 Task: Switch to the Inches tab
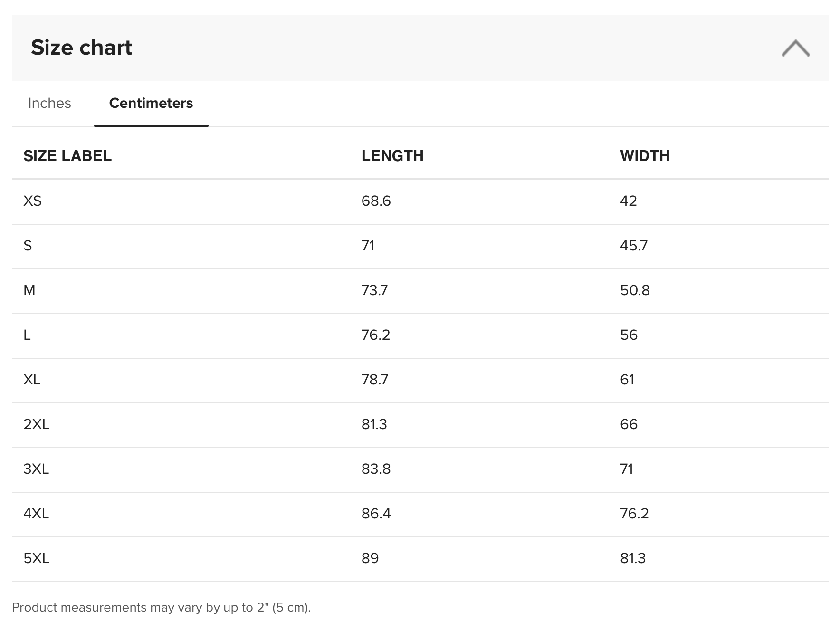(49, 103)
